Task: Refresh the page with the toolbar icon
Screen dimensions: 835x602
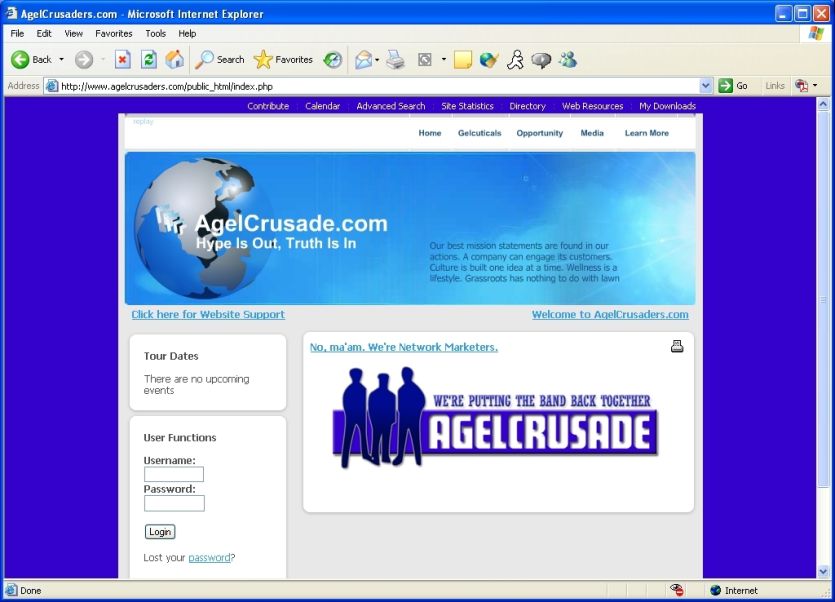Action: (x=148, y=60)
